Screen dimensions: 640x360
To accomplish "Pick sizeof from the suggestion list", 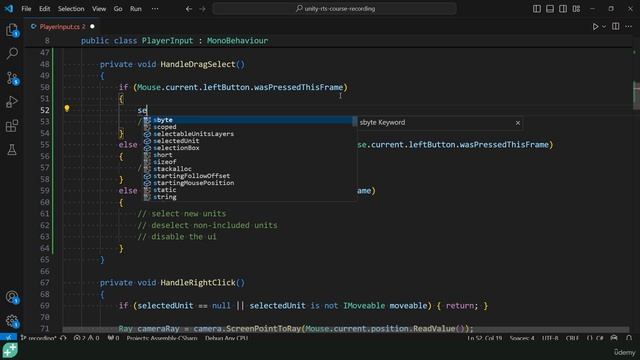I will click(x=249, y=162).
